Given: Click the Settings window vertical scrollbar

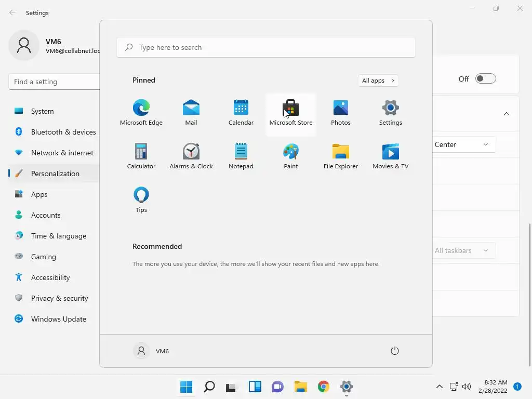Looking at the screenshot, I should point(529,295).
